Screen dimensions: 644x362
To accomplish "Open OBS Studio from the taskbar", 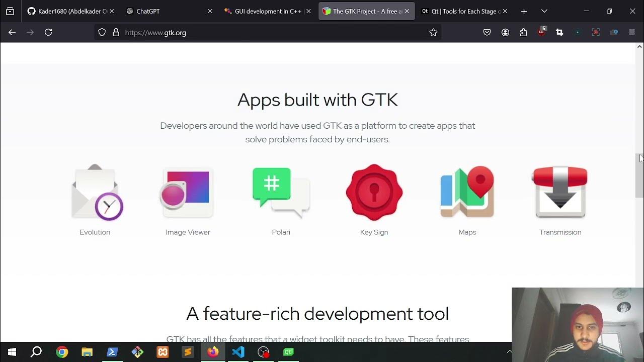I will click(x=263, y=352).
